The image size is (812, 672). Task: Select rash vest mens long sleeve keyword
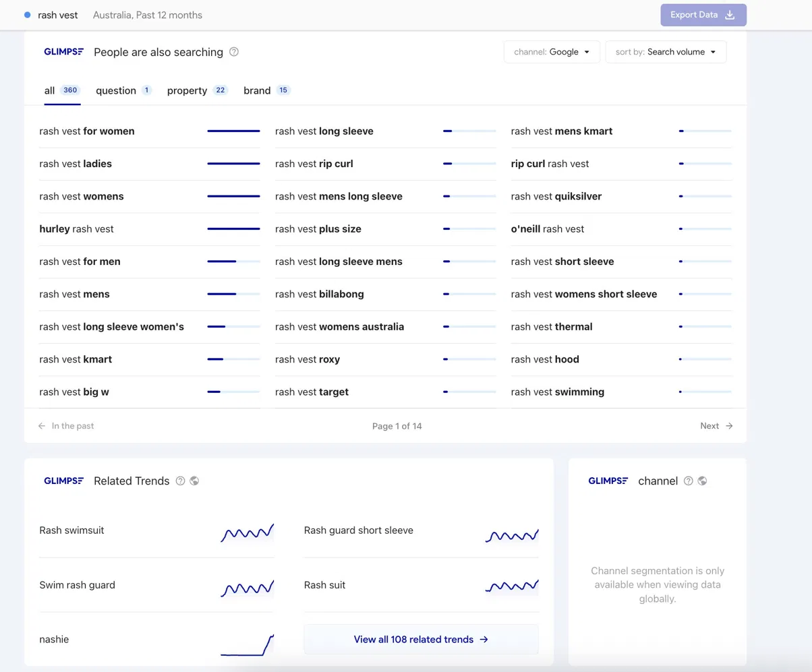(x=339, y=197)
